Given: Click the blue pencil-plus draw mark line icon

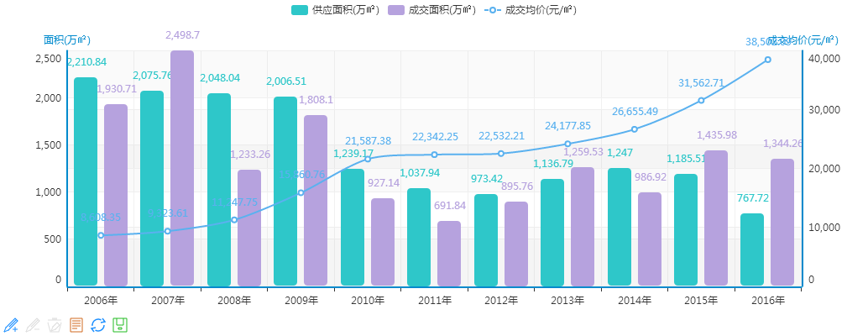Looking at the screenshot, I should click(x=11, y=324).
